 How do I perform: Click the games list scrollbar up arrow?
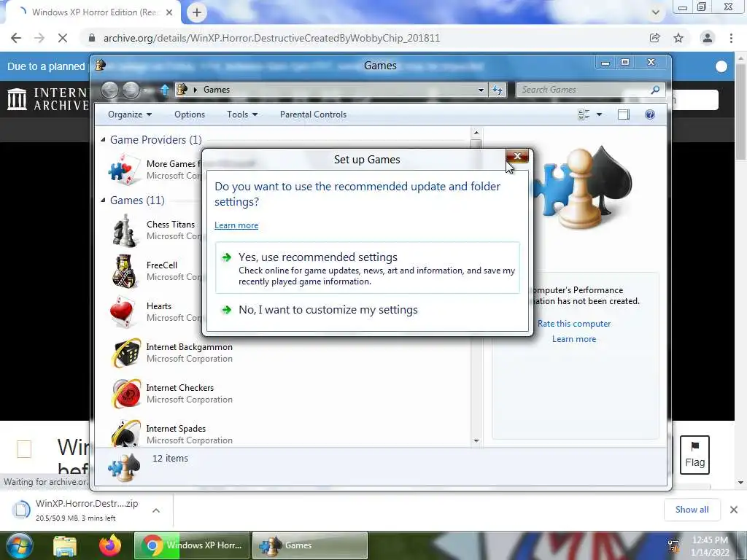(x=476, y=133)
